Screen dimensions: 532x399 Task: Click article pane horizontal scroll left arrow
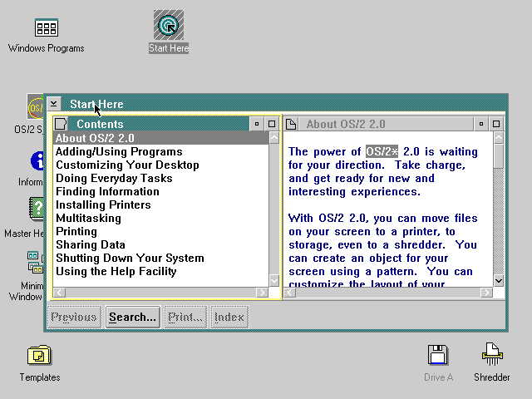coord(290,293)
